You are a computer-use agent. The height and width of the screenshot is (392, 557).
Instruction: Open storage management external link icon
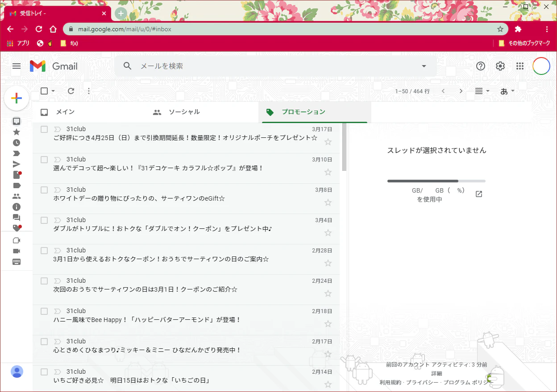[x=479, y=194]
